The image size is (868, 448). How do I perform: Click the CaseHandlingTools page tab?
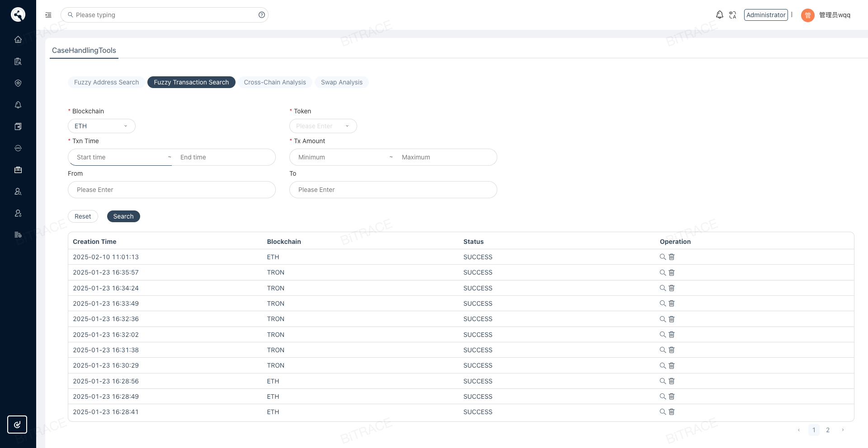(84, 50)
